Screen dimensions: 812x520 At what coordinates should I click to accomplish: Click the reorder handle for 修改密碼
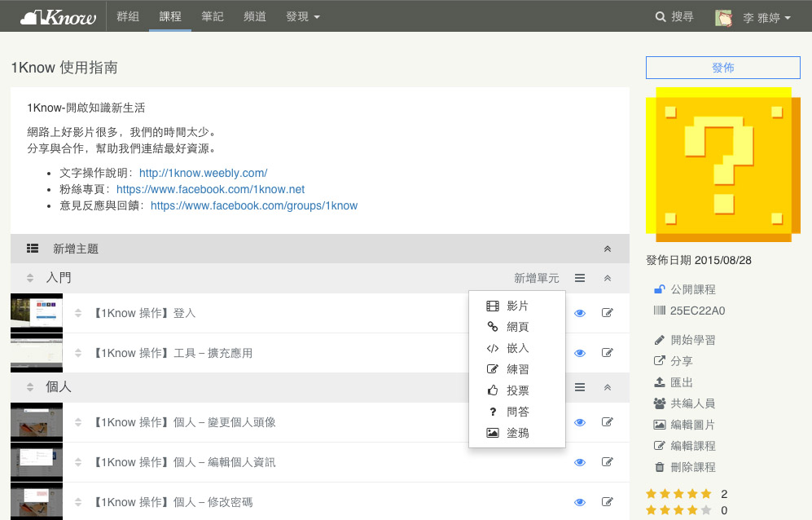[78, 502]
